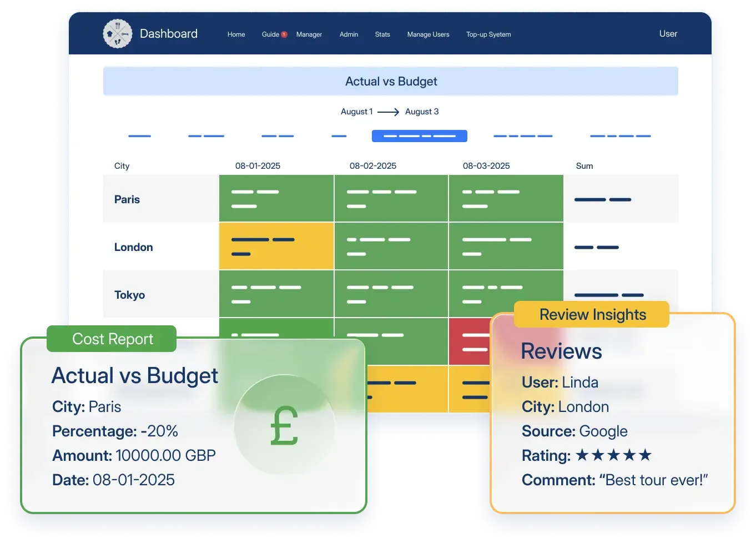
Task: Click the five-star rating in Reviews
Action: pyautogui.click(x=613, y=455)
